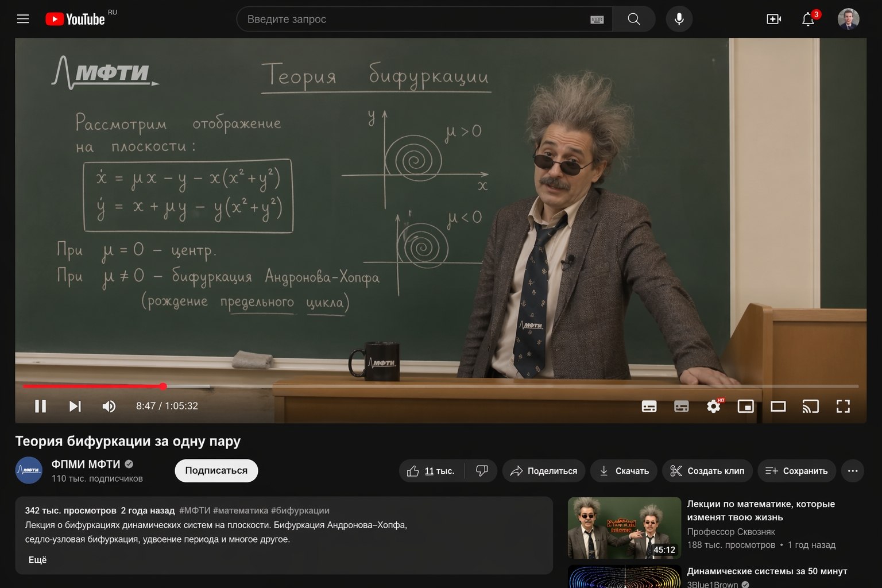The image size is (882, 588).
Task: Click the verified badge next to ФПМИ МФТИ
Action: 129,464
